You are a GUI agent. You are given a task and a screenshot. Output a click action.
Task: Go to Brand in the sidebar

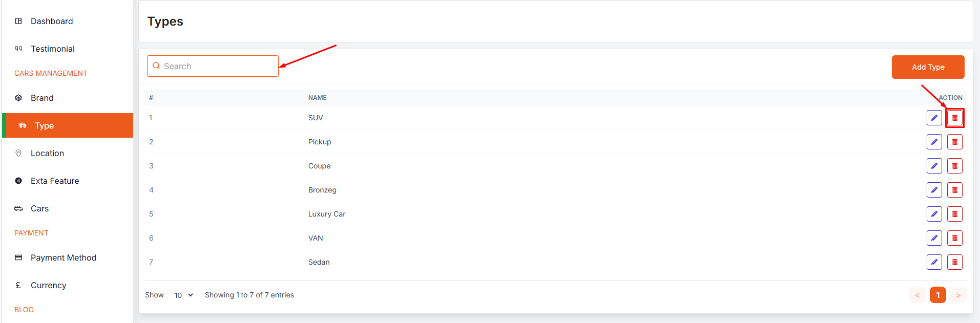click(42, 98)
